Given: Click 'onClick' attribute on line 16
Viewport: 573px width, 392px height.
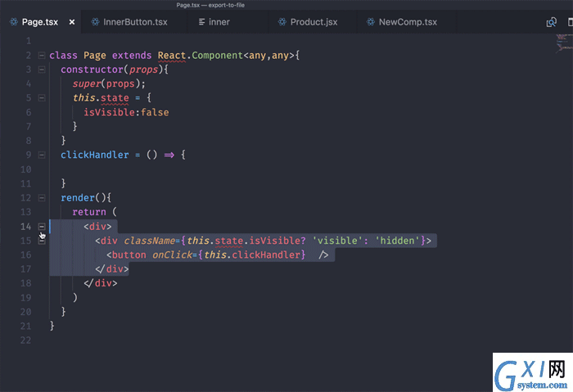Looking at the screenshot, I should coord(172,255).
